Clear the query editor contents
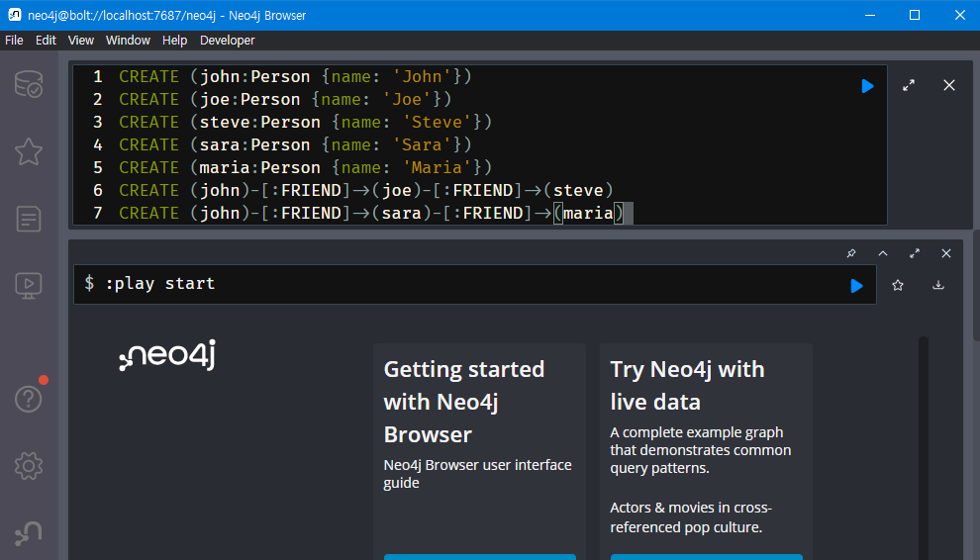980x560 pixels. [949, 86]
